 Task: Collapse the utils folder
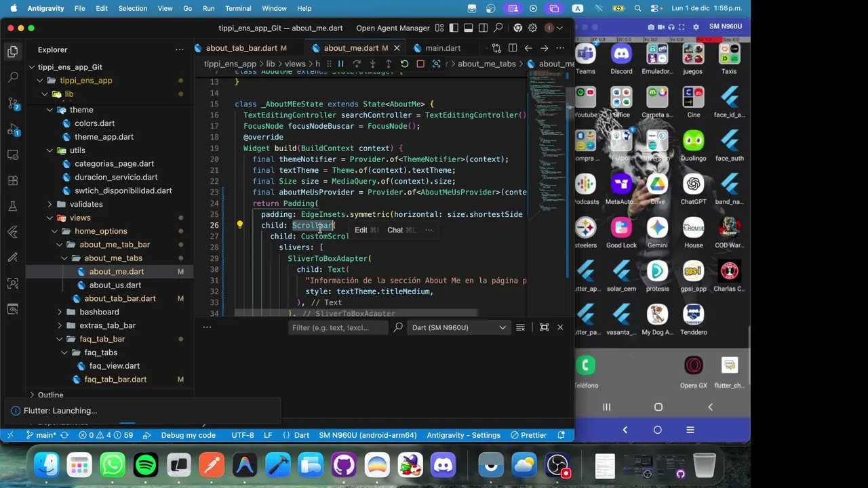pyautogui.click(x=50, y=150)
